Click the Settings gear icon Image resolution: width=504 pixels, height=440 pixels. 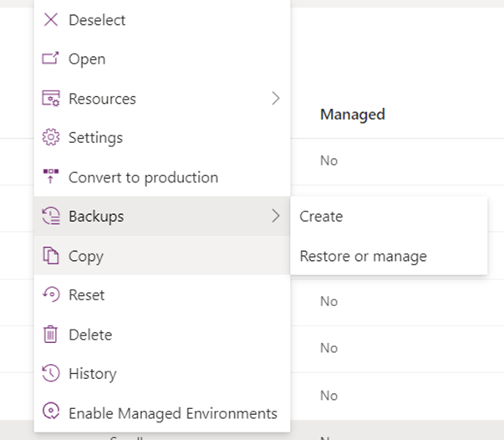click(51, 138)
